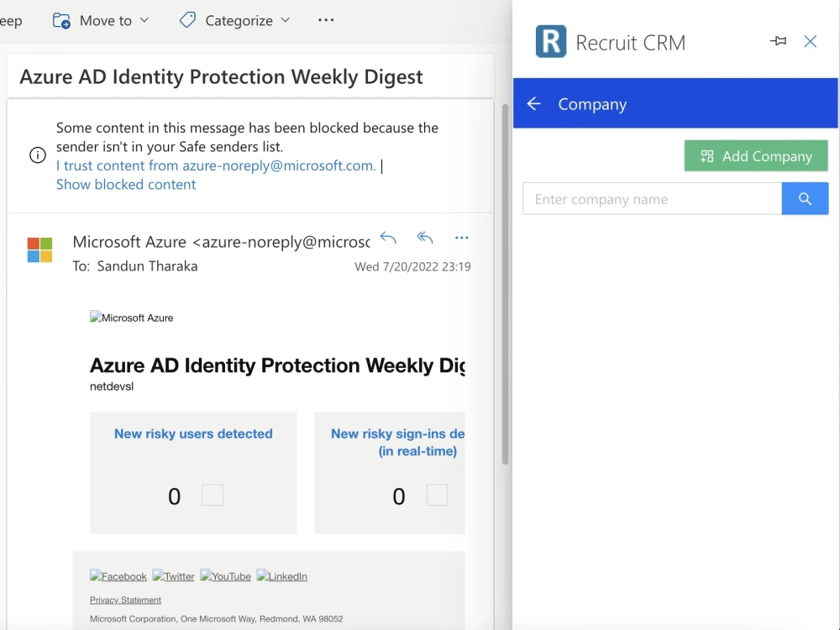Click the date Wed 7/20/2022 23:19
The height and width of the screenshot is (630, 840).
[412, 267]
